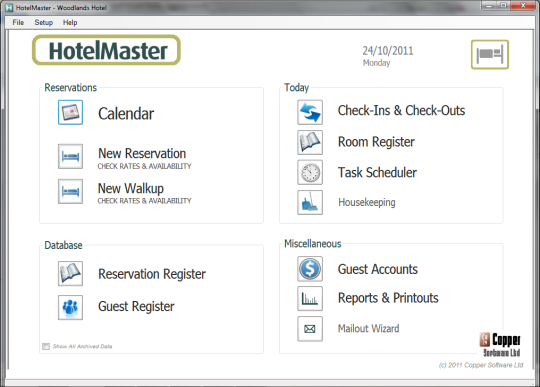Viewport: 540px width, 387px height.
Task: Click the Housekeeping broom icon
Action: pos(310,202)
